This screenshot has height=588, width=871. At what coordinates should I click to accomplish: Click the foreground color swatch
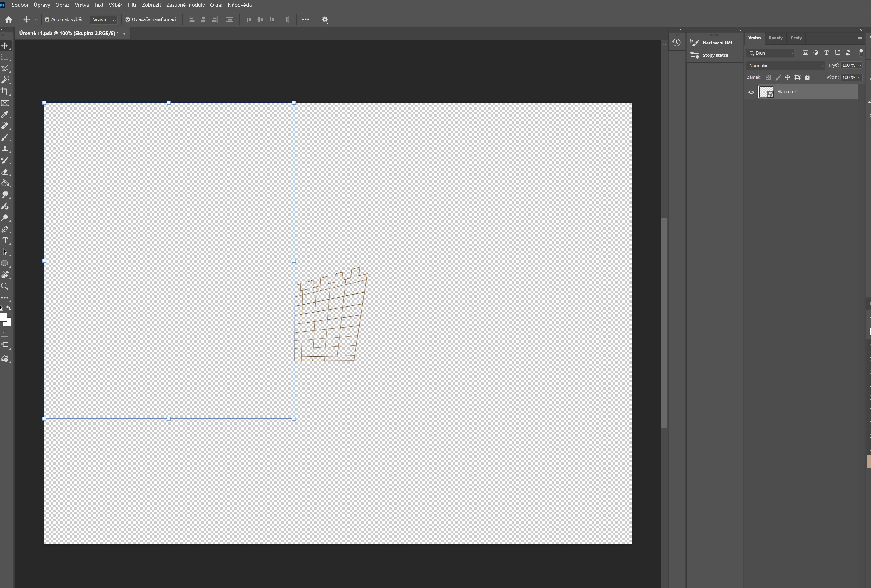tap(3, 318)
